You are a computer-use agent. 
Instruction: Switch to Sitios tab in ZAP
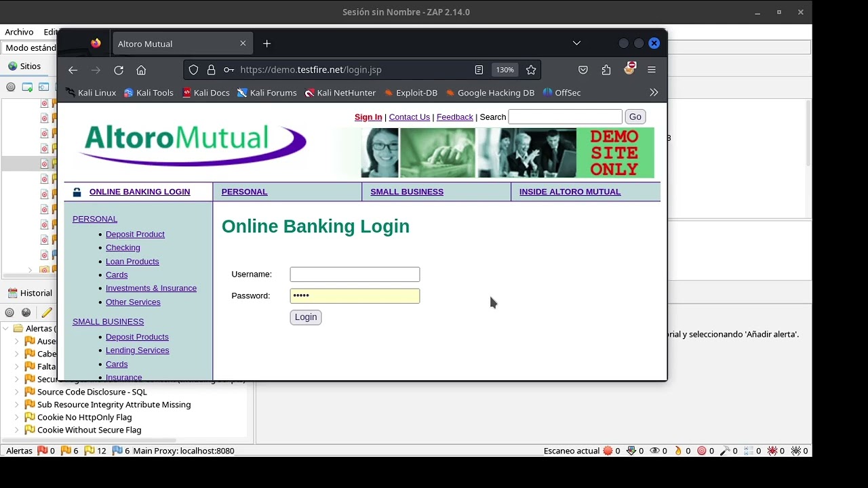pos(24,66)
